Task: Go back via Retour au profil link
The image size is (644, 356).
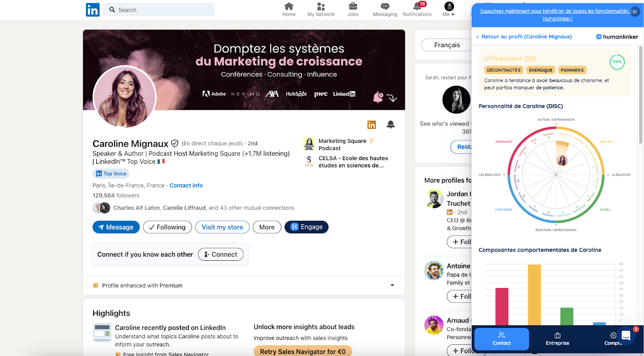Action: click(x=526, y=37)
